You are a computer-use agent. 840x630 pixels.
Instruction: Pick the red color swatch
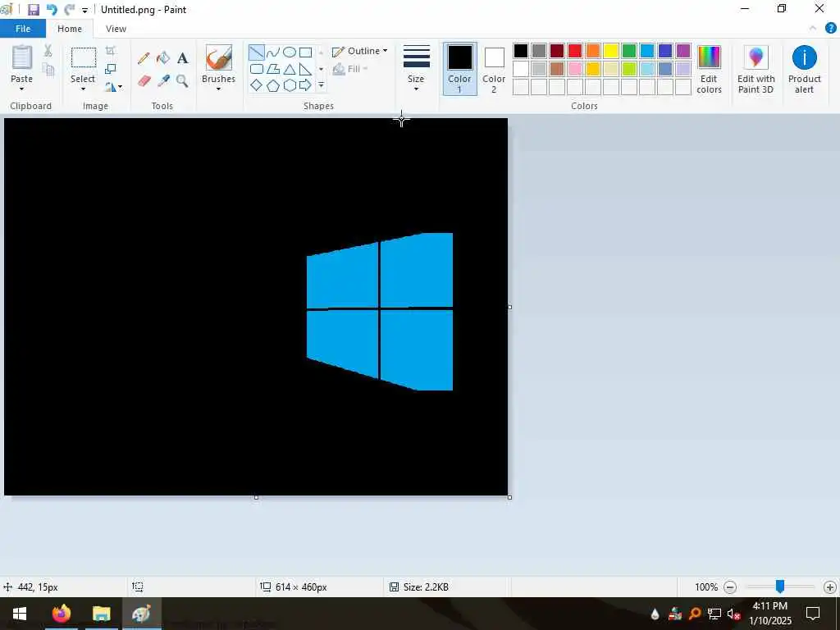pos(575,51)
